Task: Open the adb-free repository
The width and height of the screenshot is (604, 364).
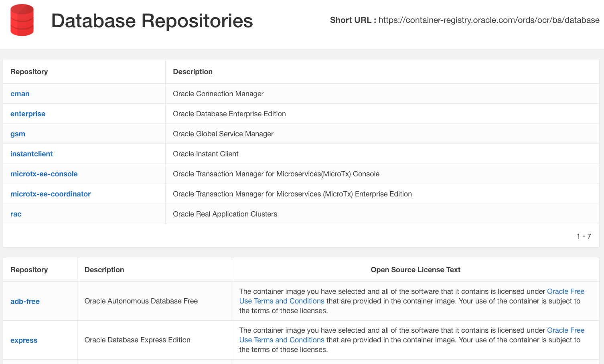Action: [x=25, y=301]
